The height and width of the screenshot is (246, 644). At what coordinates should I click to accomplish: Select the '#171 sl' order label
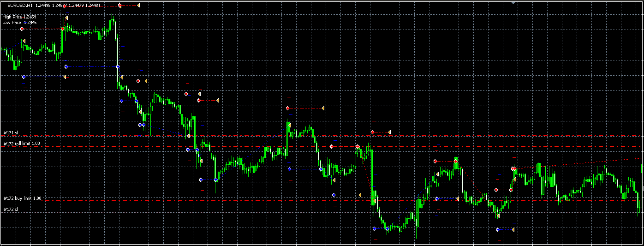pos(11,132)
